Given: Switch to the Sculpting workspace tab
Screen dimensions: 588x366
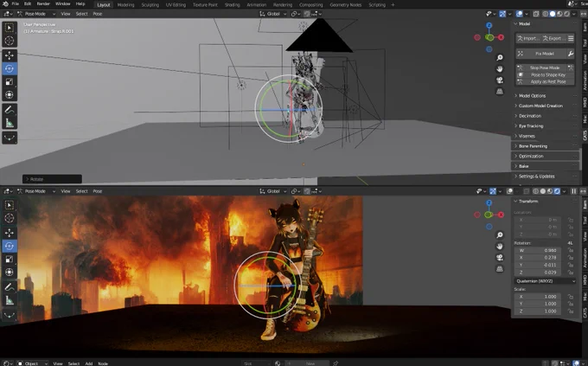Looking at the screenshot, I should click(x=150, y=5).
